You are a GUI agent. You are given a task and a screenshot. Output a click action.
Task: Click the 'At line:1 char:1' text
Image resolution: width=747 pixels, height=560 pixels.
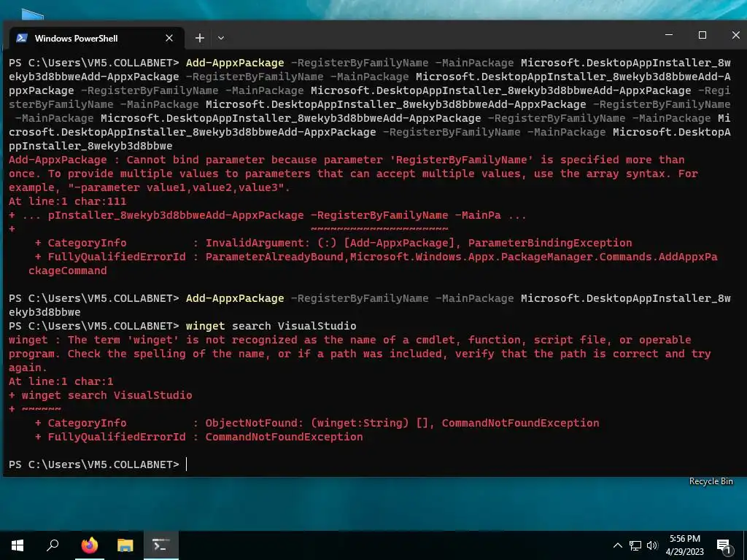61,381
